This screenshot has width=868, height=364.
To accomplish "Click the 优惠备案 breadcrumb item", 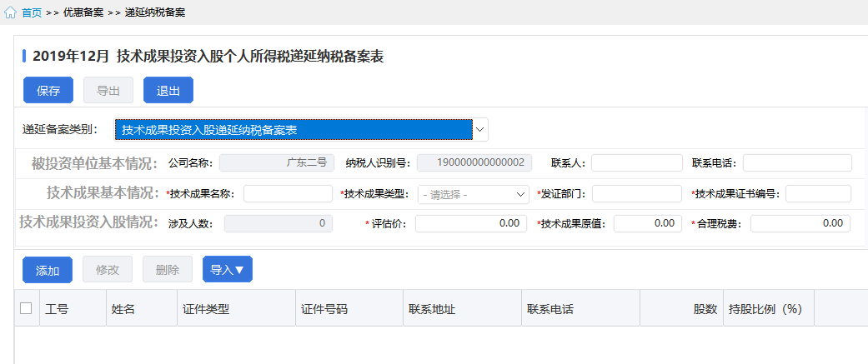I will (83, 13).
